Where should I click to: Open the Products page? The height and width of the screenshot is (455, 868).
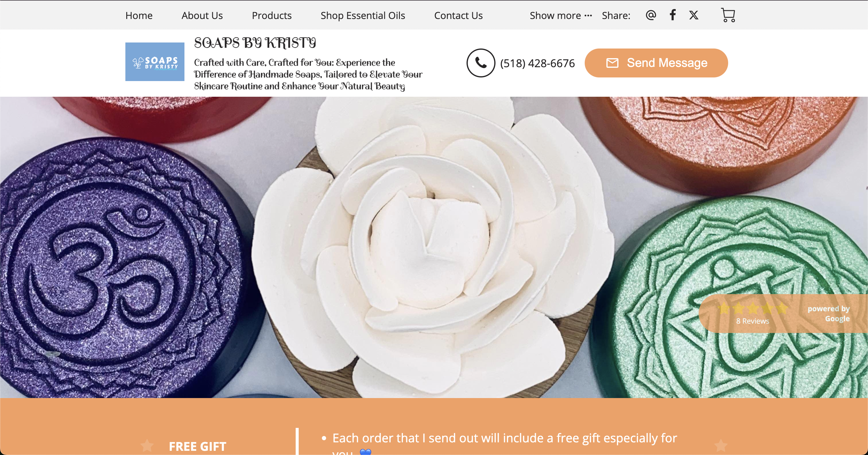[x=272, y=15]
